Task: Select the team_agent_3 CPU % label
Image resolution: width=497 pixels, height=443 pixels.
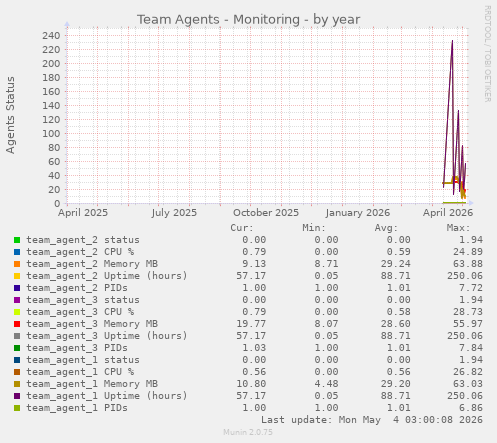Action: (80, 312)
